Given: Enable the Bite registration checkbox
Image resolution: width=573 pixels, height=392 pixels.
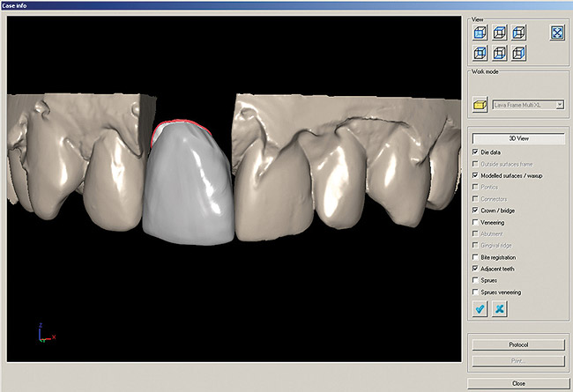Looking at the screenshot, I should (x=476, y=257).
